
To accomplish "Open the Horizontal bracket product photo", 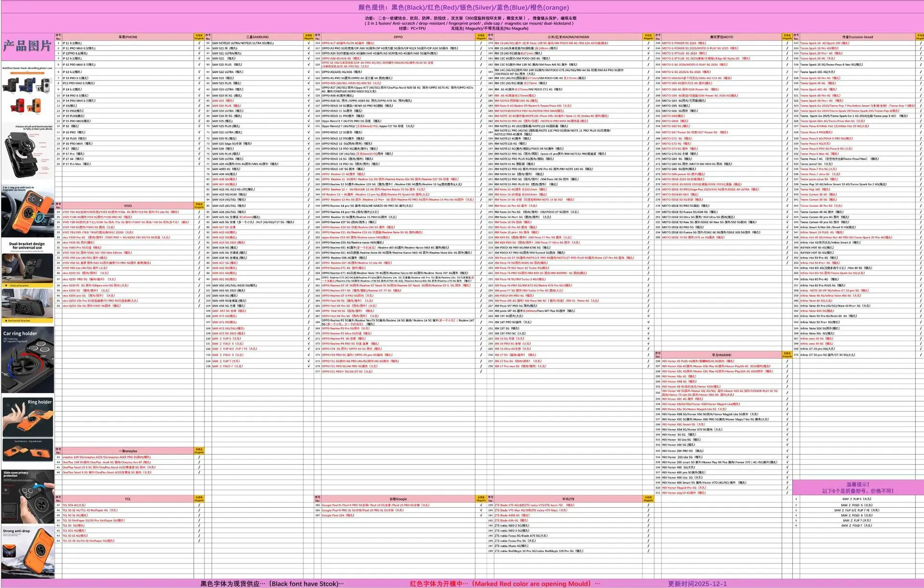I will tap(27, 306).
